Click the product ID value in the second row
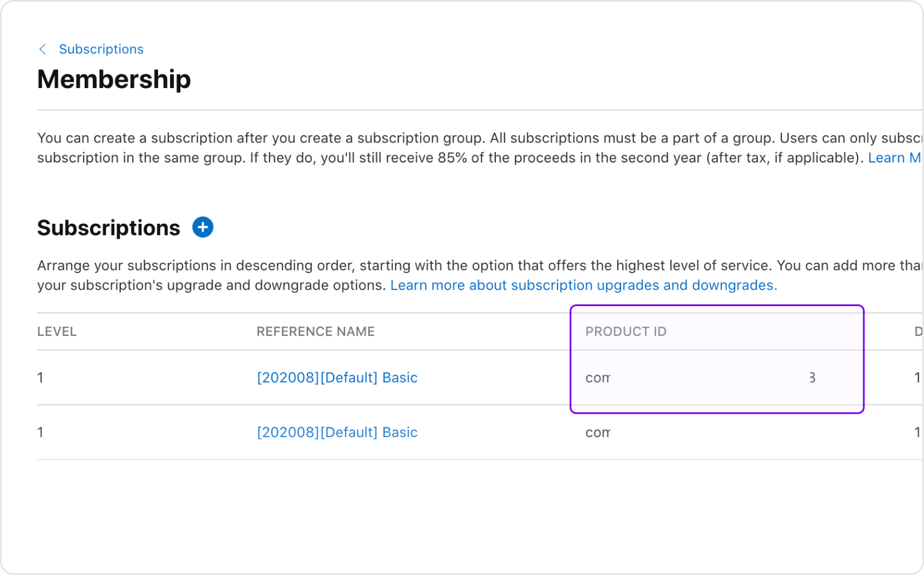Image resolution: width=924 pixels, height=575 pixels. click(x=597, y=433)
